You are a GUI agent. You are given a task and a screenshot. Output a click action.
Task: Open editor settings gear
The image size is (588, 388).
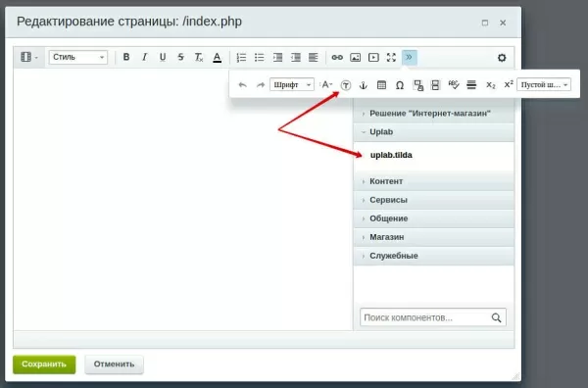click(x=502, y=58)
